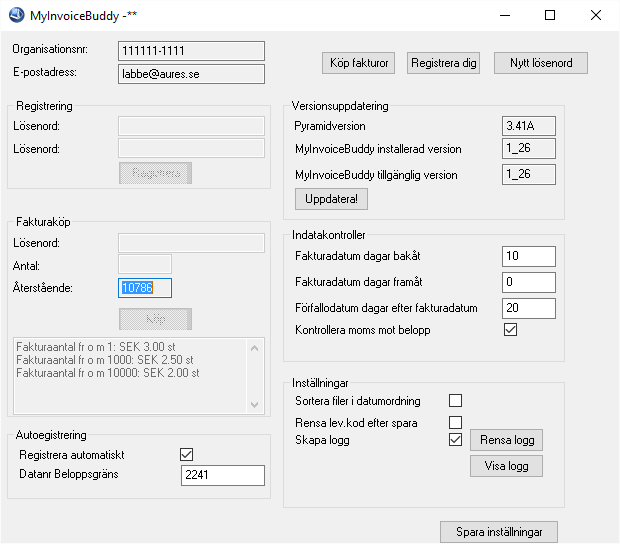Toggle Registrera automatiskt checkbox

point(187,455)
